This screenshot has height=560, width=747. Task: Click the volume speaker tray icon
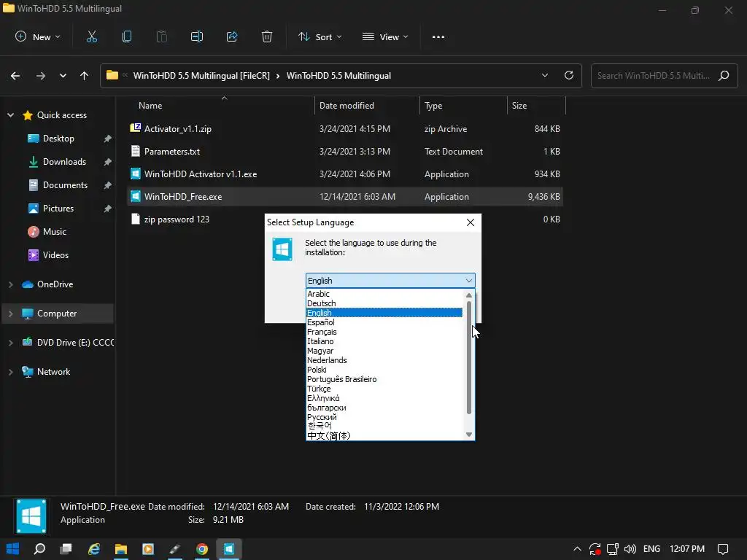(x=630, y=549)
